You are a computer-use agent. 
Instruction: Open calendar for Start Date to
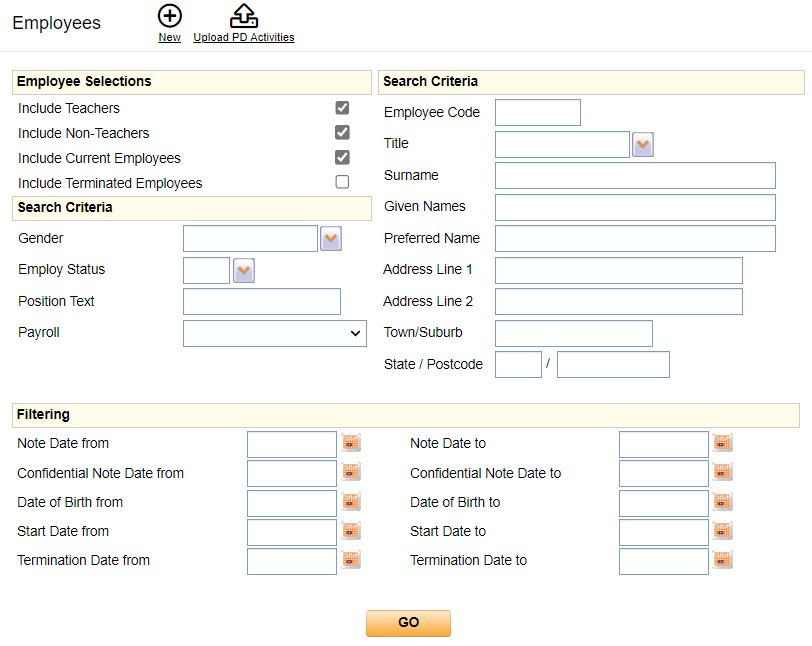tap(722, 531)
